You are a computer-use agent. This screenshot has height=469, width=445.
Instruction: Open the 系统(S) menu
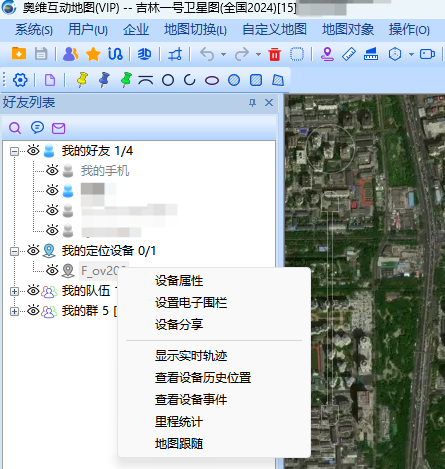point(34,30)
